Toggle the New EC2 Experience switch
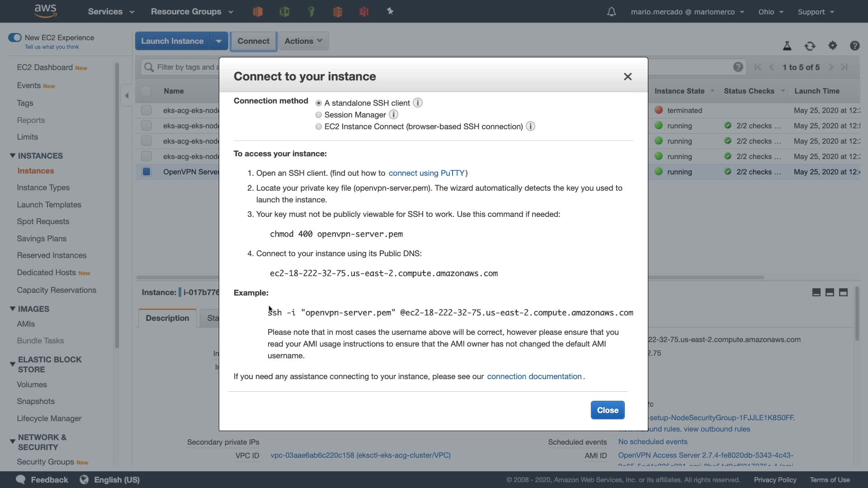868x488 pixels. point(14,38)
